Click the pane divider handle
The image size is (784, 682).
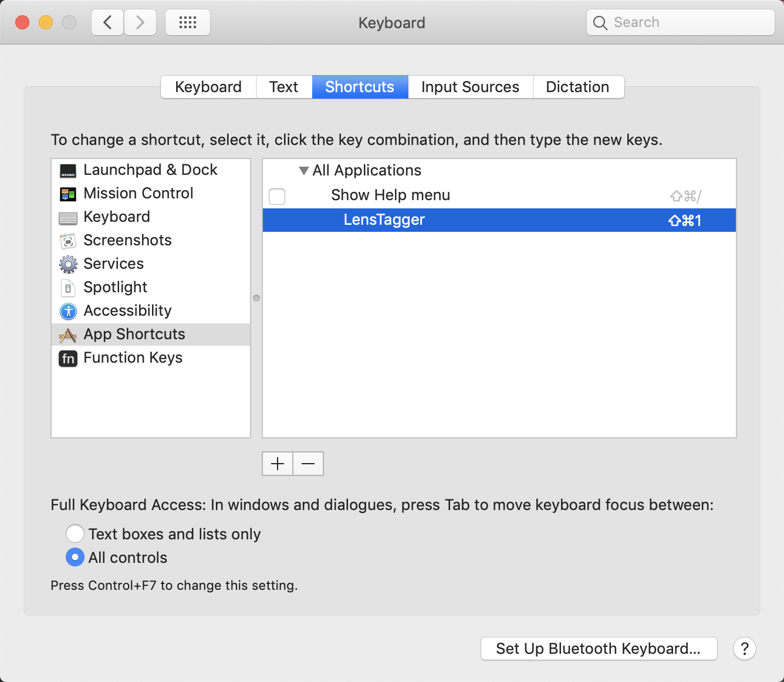point(256,298)
